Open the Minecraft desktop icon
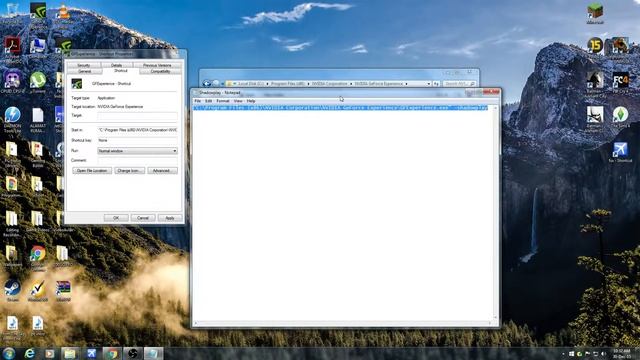The image size is (640, 360). (x=595, y=11)
